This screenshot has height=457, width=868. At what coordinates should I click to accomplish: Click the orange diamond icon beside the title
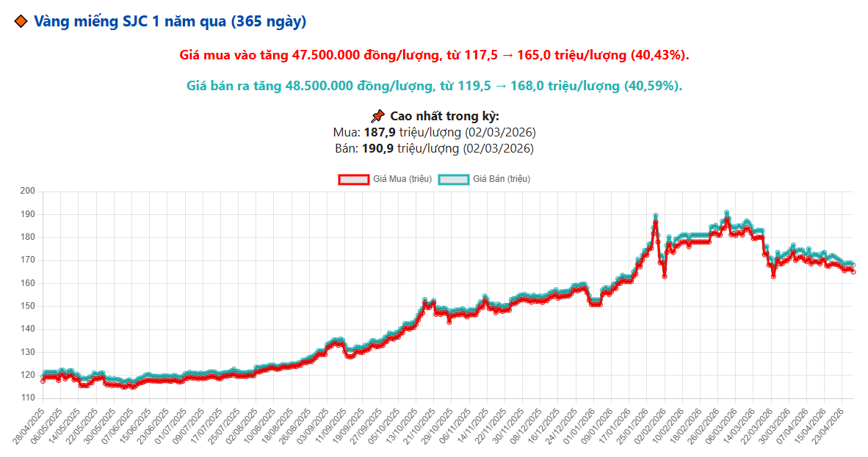(21, 21)
